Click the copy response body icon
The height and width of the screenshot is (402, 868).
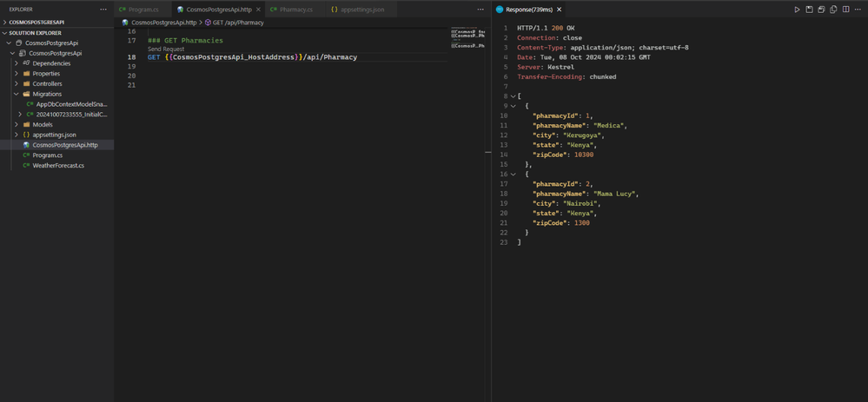(833, 10)
